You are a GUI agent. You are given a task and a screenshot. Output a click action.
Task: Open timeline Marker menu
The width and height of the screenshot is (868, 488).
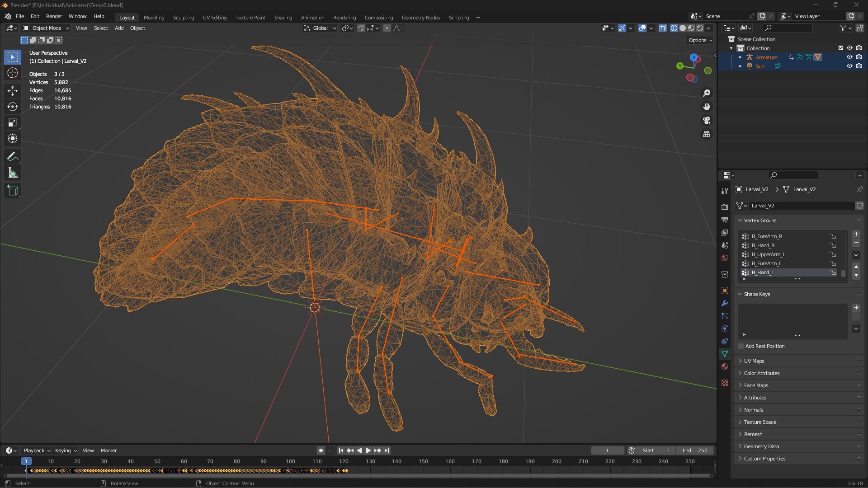coord(108,450)
